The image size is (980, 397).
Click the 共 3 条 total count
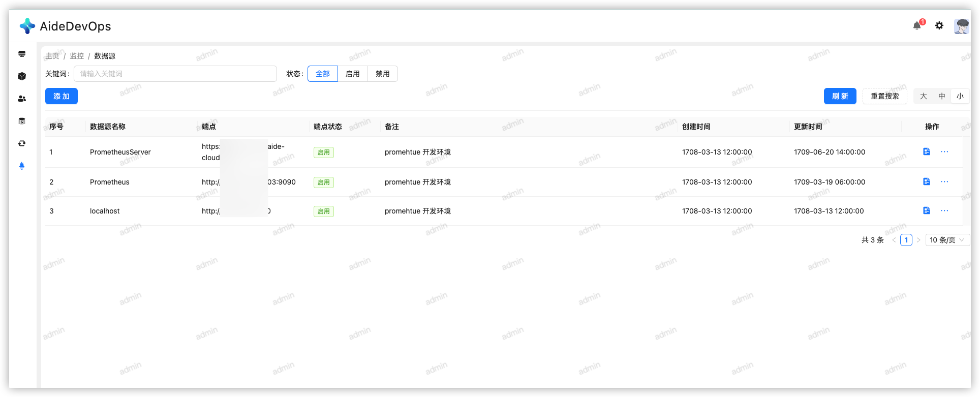tap(873, 240)
